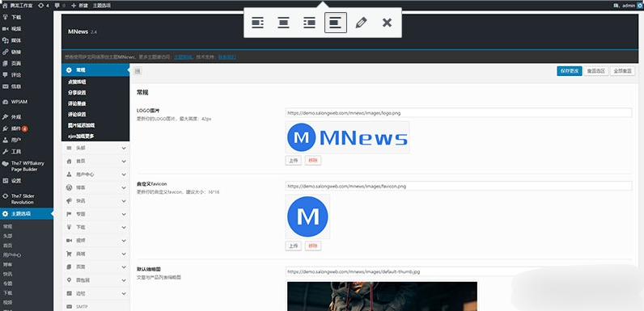Viewport: 644px width, 311px height.
Task: Open the 插件 plugins icon with badge 4
Action: 6,128
